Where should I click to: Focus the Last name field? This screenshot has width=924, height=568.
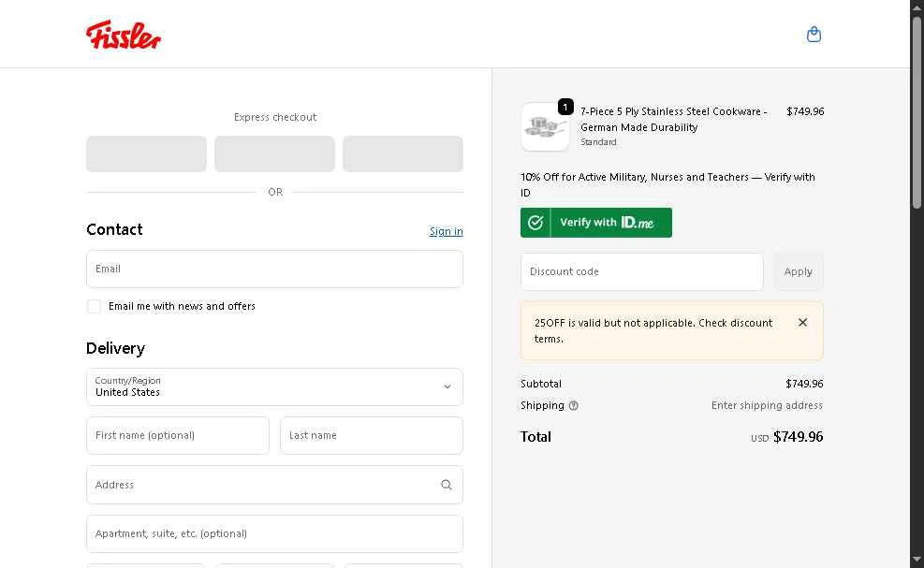point(372,435)
